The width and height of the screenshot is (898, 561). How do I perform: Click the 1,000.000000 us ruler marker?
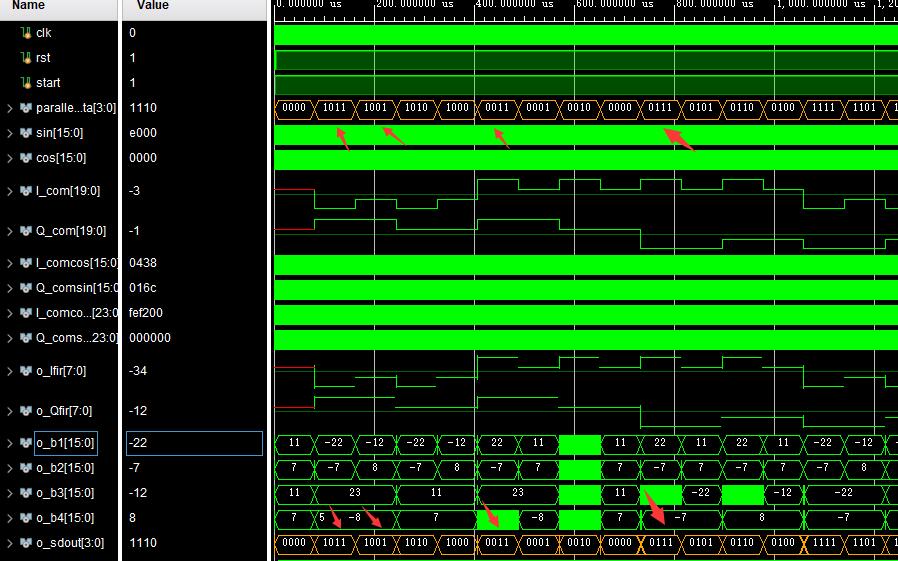coord(821,4)
